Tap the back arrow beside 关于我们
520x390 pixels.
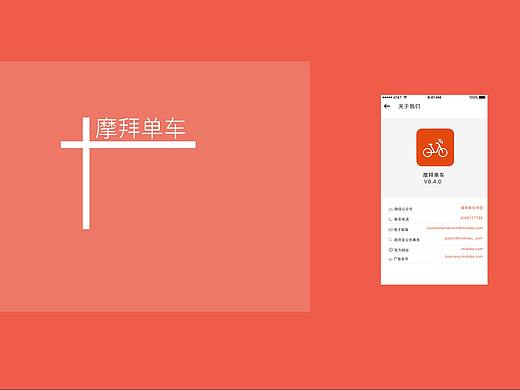(x=387, y=106)
